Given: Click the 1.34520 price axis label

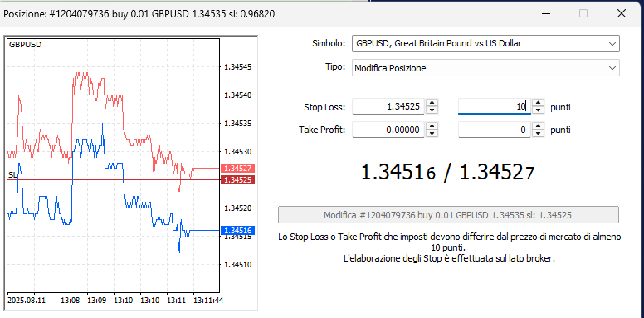Looking at the screenshot, I should coord(237,208).
